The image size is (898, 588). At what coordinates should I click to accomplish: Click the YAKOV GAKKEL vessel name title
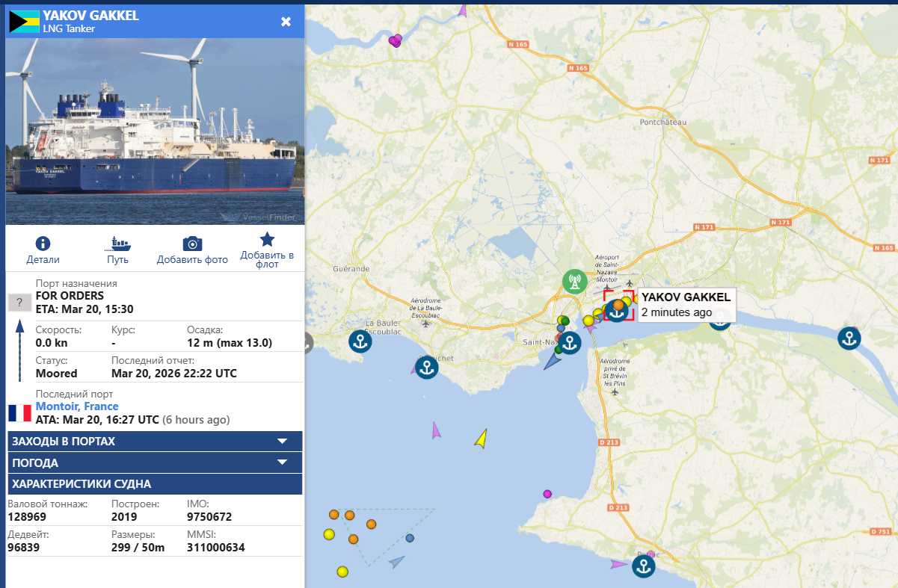point(90,16)
